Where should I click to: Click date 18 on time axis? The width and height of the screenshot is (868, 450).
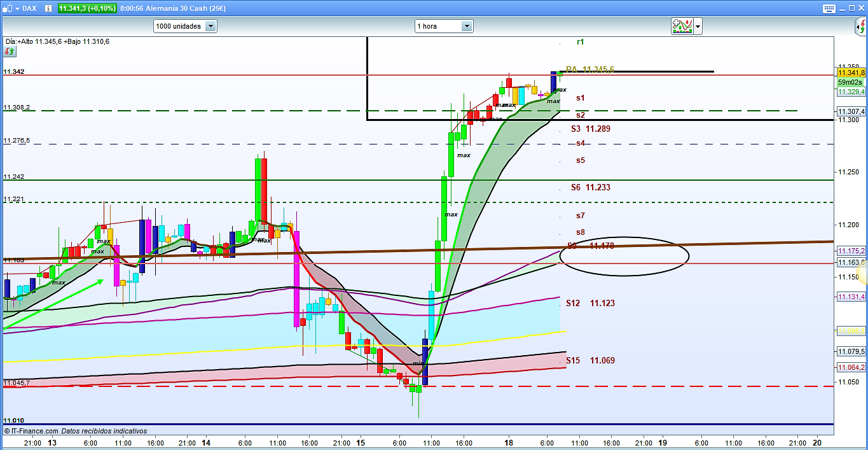click(x=509, y=442)
